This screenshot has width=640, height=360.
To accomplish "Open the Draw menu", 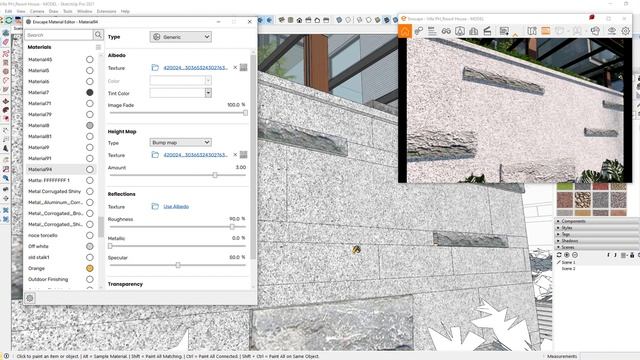I will pyautogui.click(x=53, y=11).
